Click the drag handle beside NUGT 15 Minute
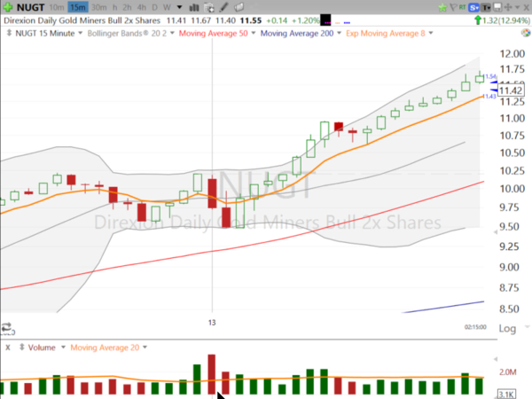Screen dimensions: 532x399 pos(9,33)
